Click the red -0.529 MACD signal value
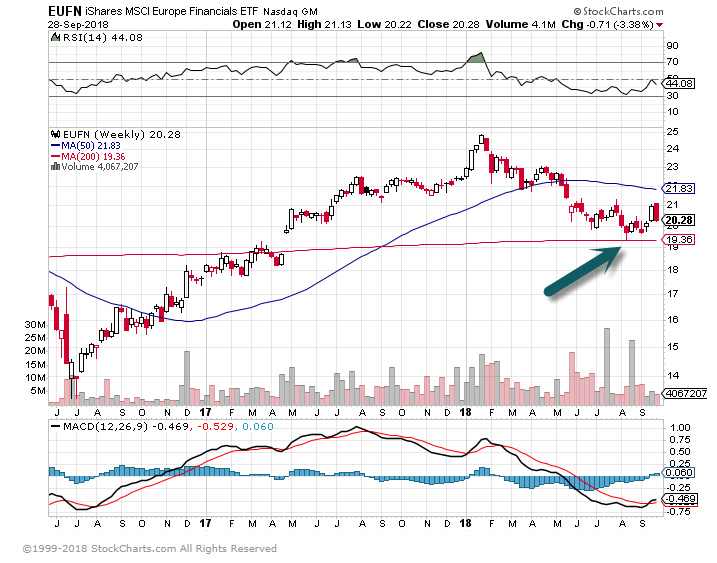The image size is (717, 563). pyautogui.click(x=215, y=427)
